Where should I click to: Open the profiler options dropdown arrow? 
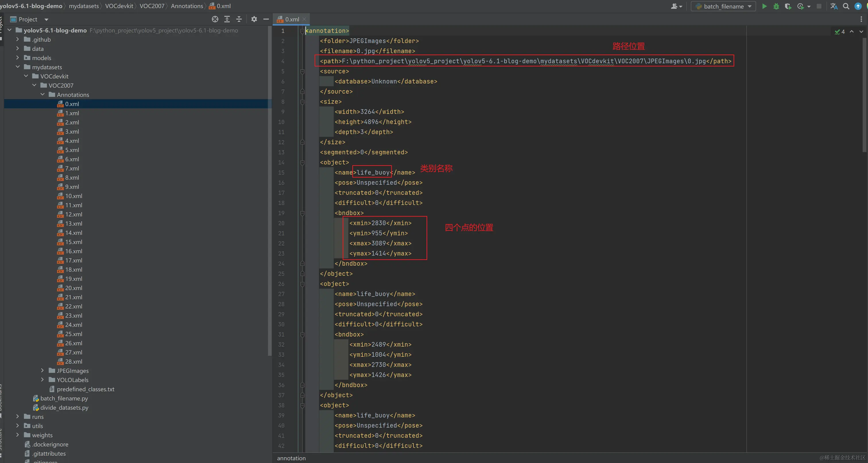pyautogui.click(x=809, y=6)
